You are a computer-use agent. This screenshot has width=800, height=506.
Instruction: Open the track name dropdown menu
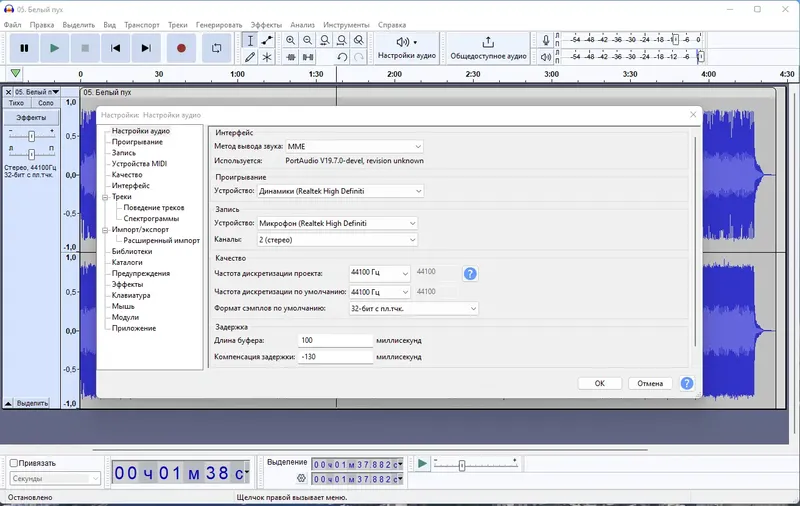click(x=37, y=92)
